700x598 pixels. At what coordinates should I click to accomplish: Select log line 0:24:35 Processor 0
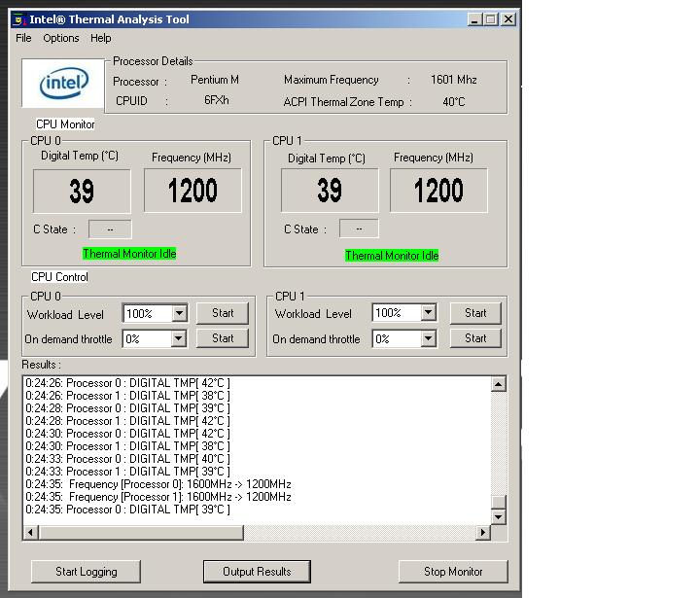[127, 510]
